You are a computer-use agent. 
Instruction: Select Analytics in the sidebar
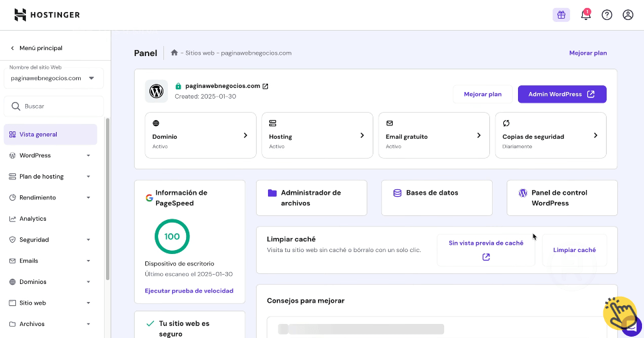(33, 219)
